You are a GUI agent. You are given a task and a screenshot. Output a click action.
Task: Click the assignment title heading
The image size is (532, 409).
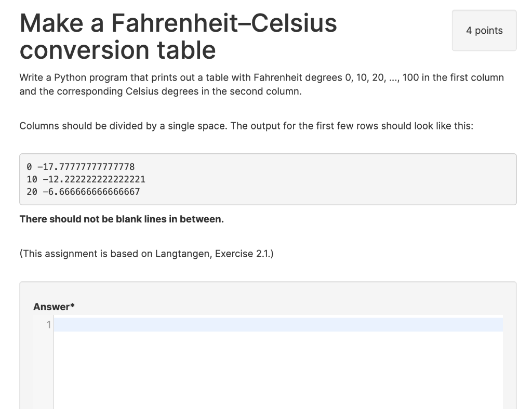pyautogui.click(x=178, y=36)
